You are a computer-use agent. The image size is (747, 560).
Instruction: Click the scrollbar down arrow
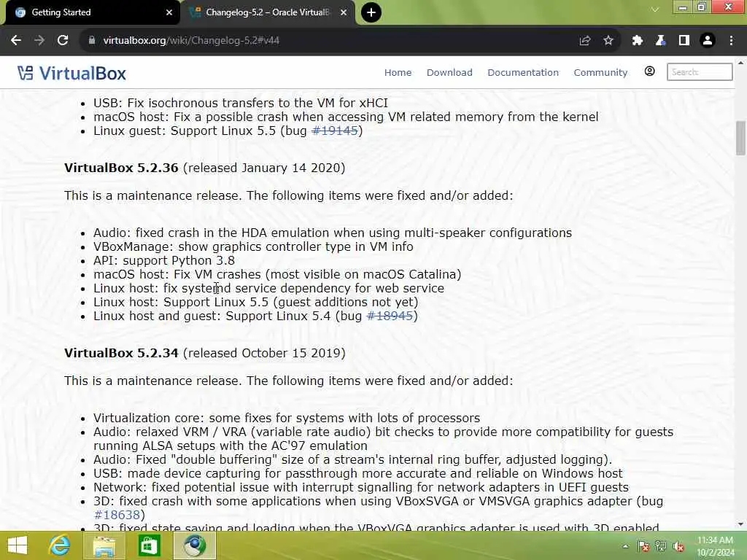740,524
